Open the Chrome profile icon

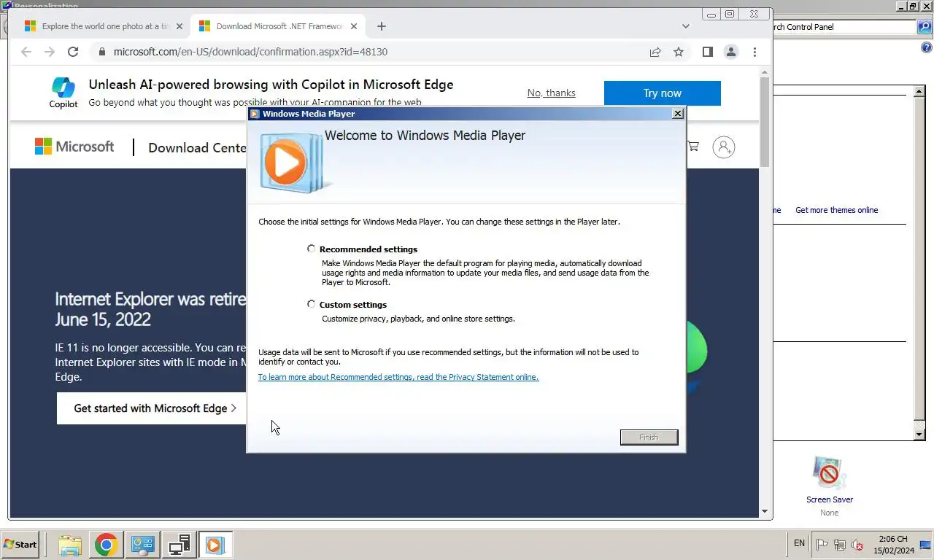click(x=730, y=52)
